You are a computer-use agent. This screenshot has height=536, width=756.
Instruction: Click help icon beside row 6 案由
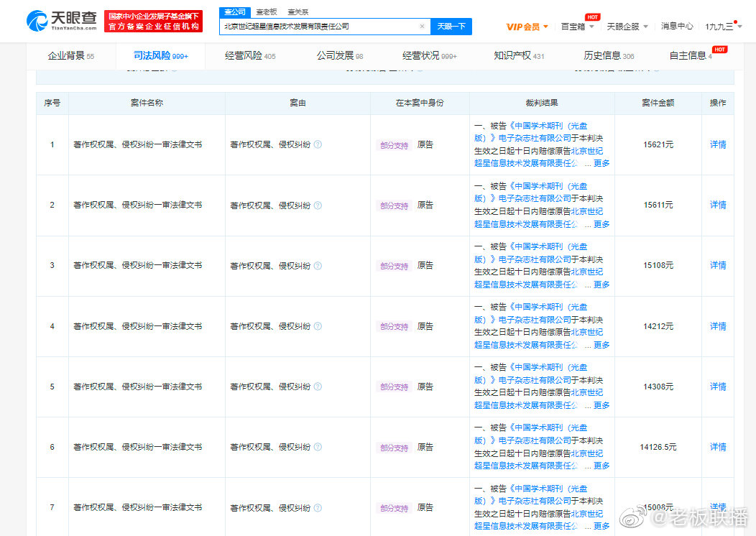318,447
